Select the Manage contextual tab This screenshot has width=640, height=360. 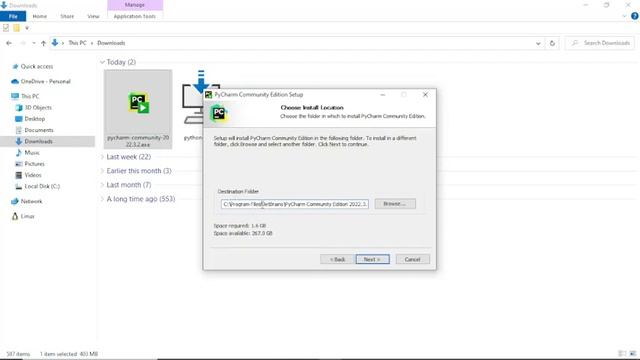pos(135,5)
